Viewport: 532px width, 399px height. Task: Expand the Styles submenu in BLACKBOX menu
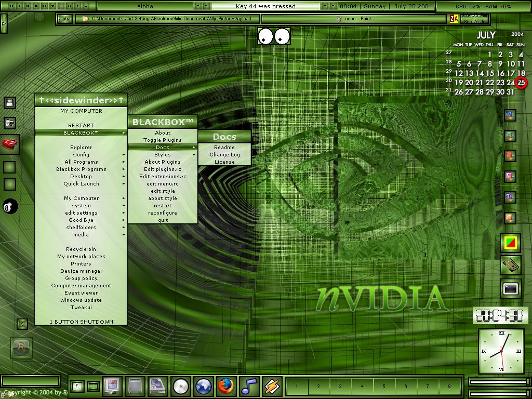click(x=163, y=155)
